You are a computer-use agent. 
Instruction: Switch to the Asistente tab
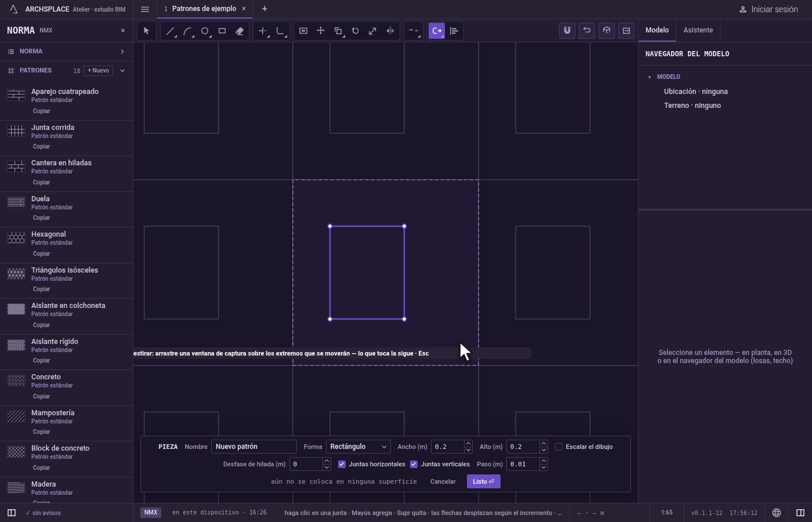pos(698,30)
